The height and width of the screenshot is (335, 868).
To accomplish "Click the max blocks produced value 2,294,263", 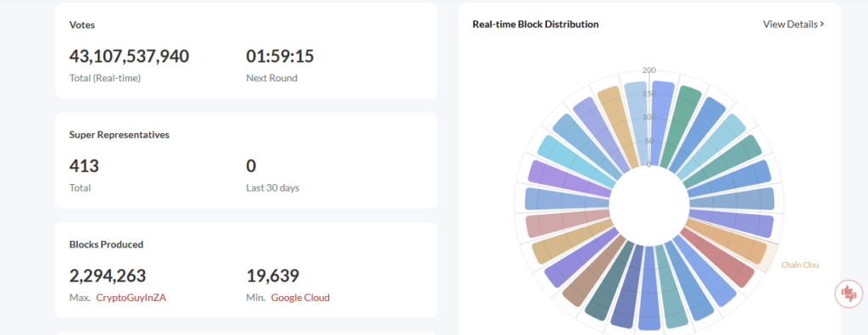I will point(108,275).
